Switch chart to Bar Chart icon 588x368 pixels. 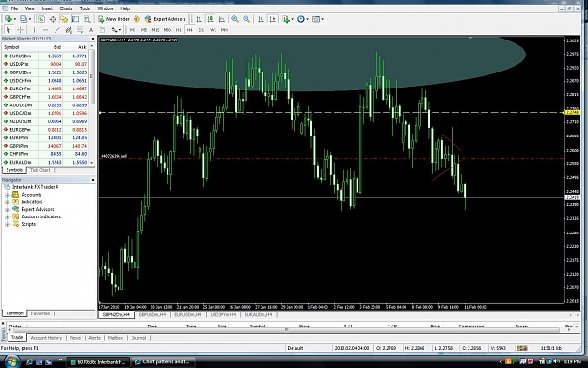(199, 19)
